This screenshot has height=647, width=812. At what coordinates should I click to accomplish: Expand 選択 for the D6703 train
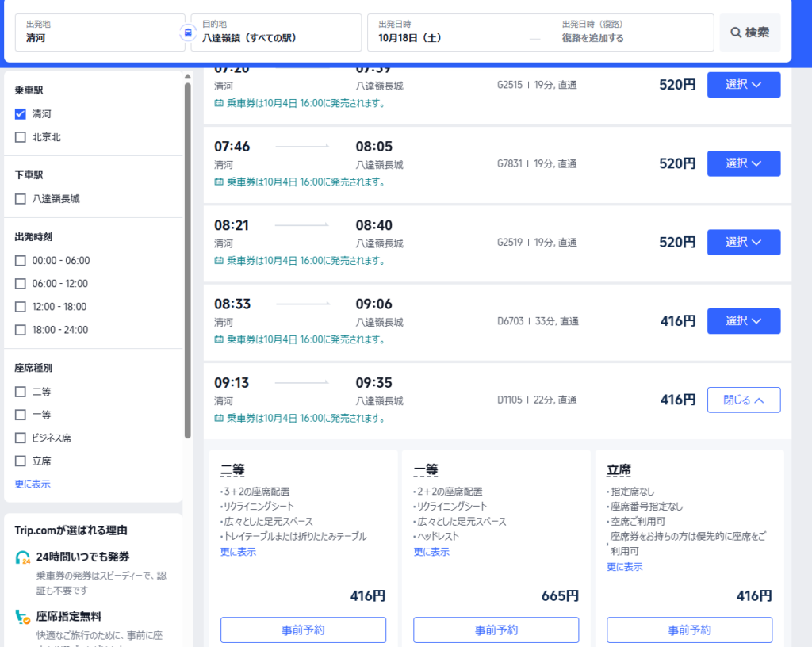coord(743,321)
